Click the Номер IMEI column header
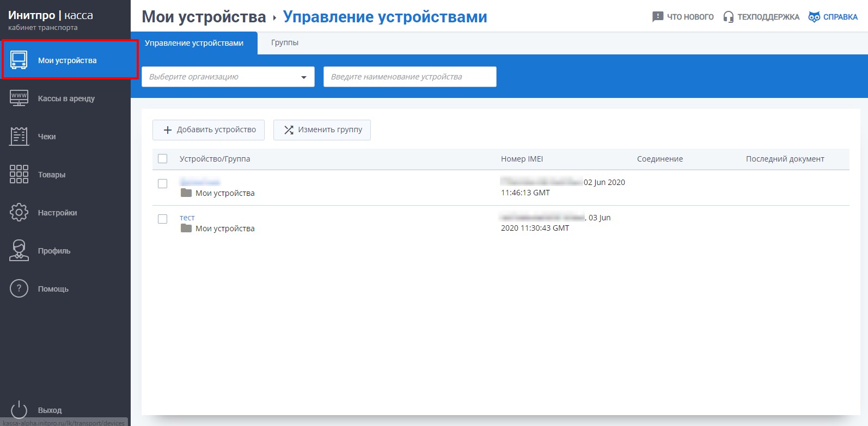 pyautogui.click(x=522, y=159)
